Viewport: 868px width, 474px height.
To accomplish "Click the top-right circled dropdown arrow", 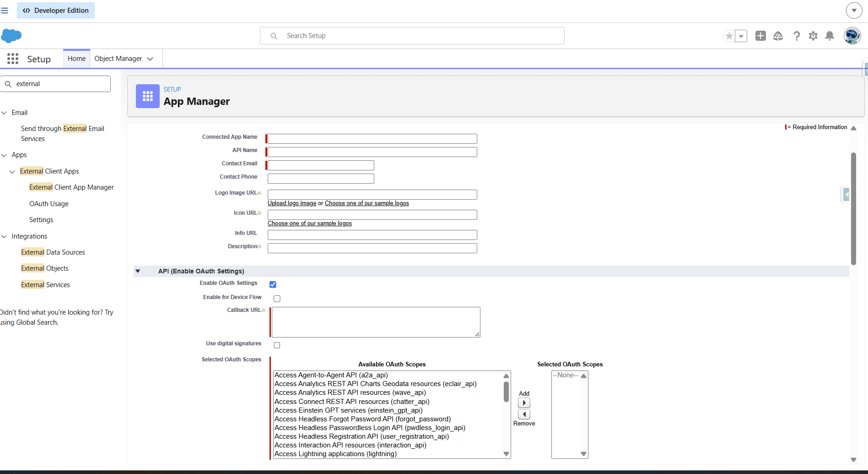I will tap(854, 11).
